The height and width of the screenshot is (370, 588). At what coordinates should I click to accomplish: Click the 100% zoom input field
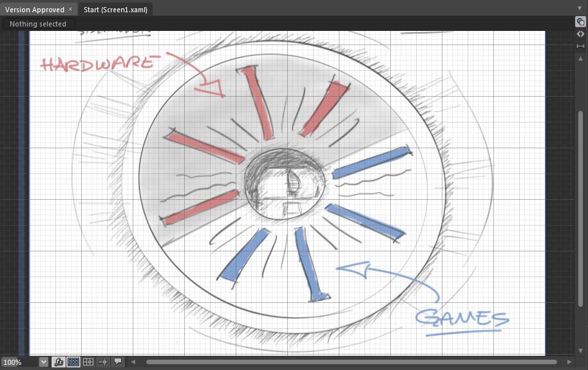(19, 362)
